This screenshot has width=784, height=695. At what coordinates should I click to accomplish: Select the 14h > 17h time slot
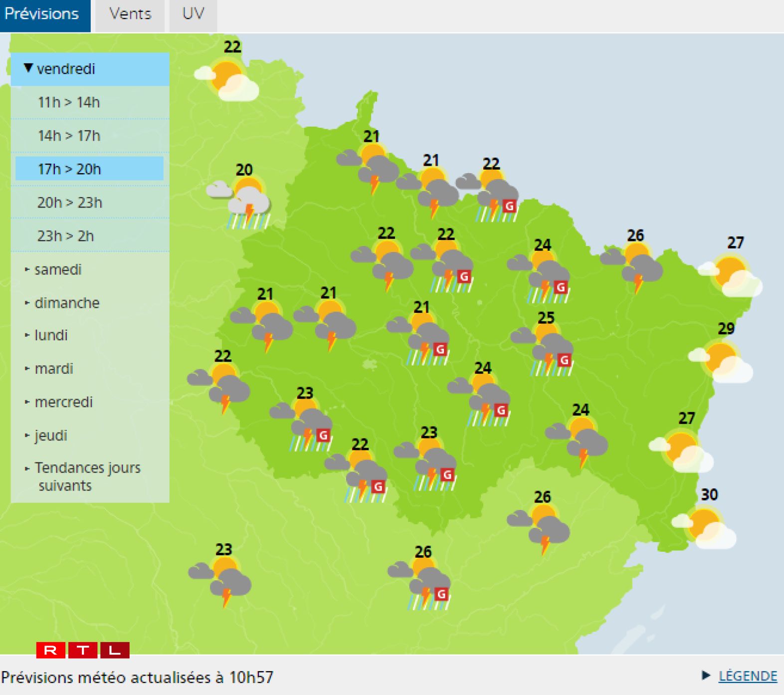click(x=69, y=136)
